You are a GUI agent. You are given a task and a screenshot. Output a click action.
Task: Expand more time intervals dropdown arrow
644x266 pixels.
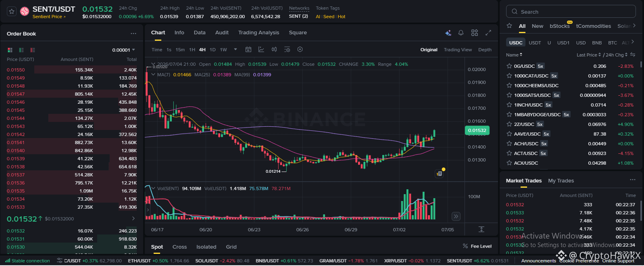(x=236, y=49)
